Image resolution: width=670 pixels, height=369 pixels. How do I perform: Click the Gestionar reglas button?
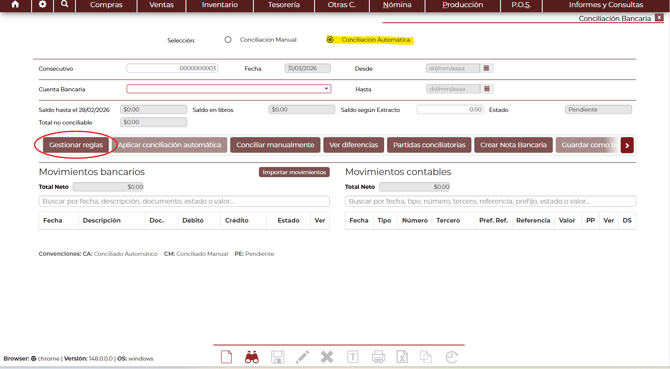(76, 145)
